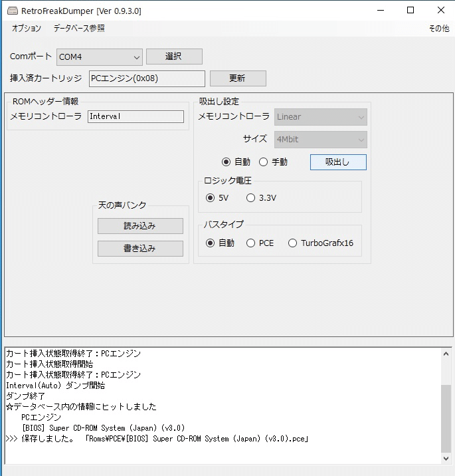Click the saved path log line with Roms¥PCE
The width and height of the screenshot is (455, 476).
pos(157,439)
